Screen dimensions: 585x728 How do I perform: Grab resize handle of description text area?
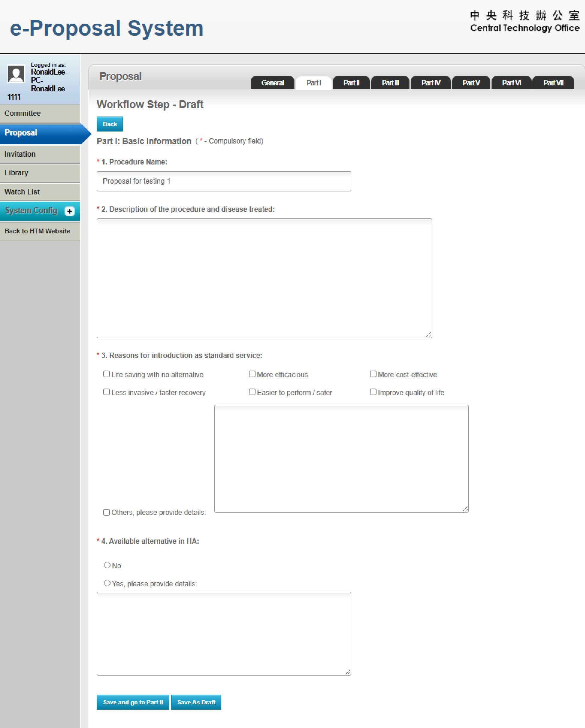pyautogui.click(x=429, y=335)
